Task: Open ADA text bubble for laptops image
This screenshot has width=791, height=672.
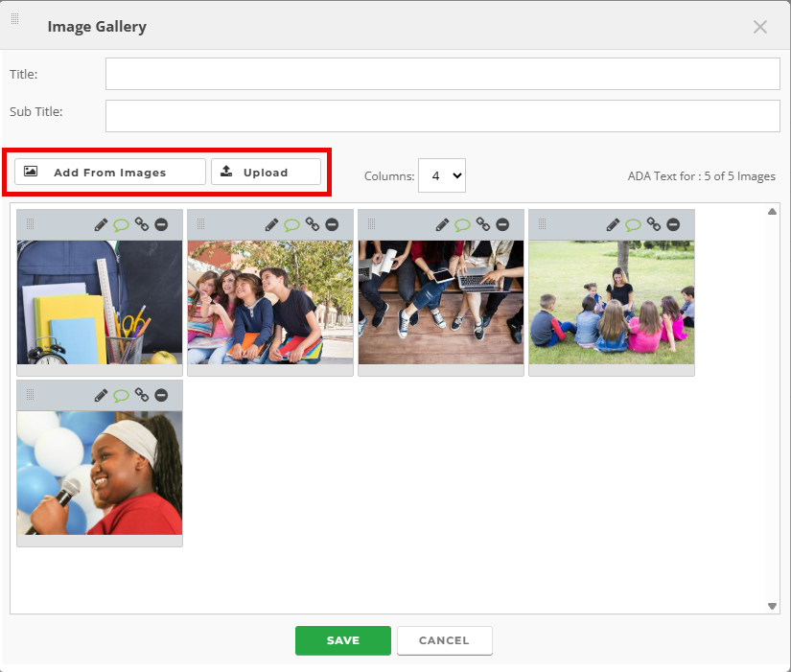Action: coord(462,224)
